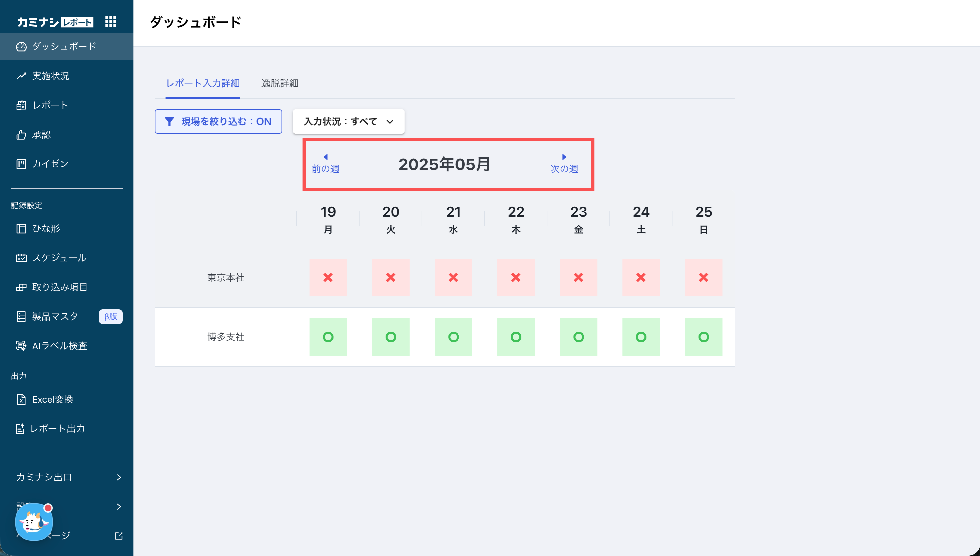Screen dimensions: 980x556
Task: Select スケジュール calendar icon
Action: pyautogui.click(x=21, y=258)
